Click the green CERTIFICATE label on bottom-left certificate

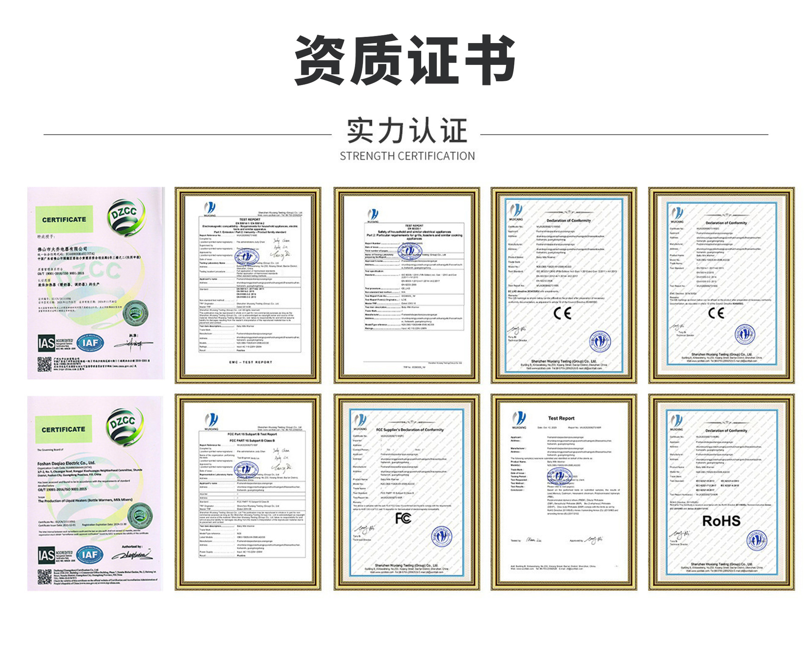click(63, 429)
